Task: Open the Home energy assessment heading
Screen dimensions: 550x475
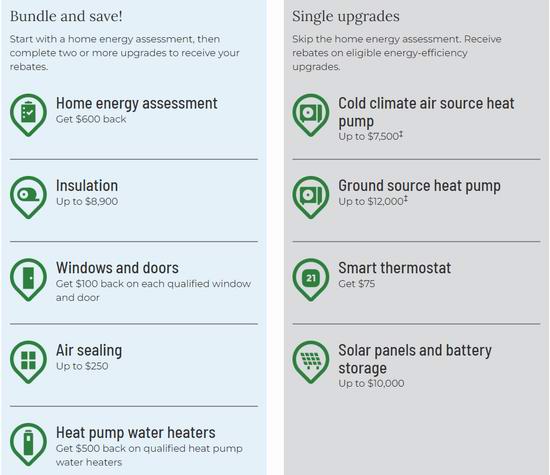Action: (137, 103)
